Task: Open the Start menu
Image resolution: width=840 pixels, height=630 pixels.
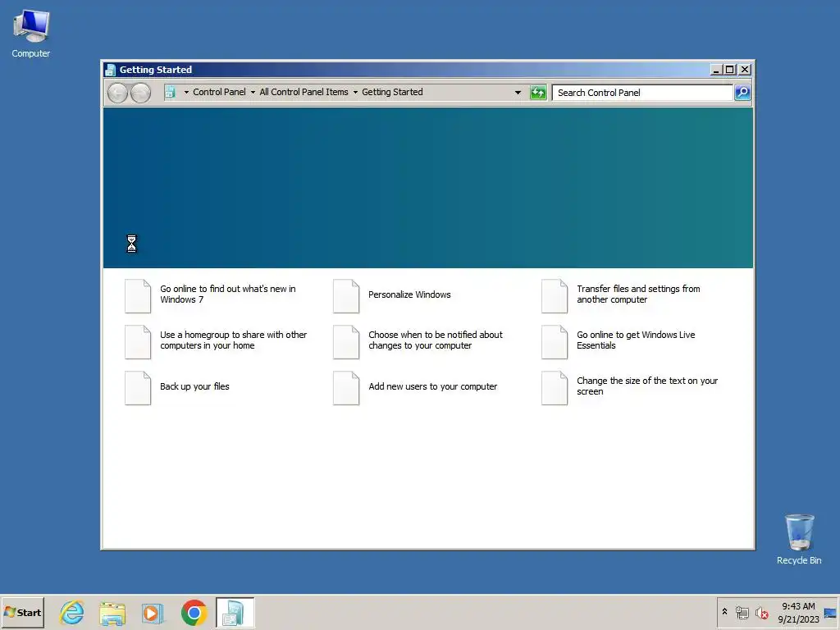Action: (22, 612)
